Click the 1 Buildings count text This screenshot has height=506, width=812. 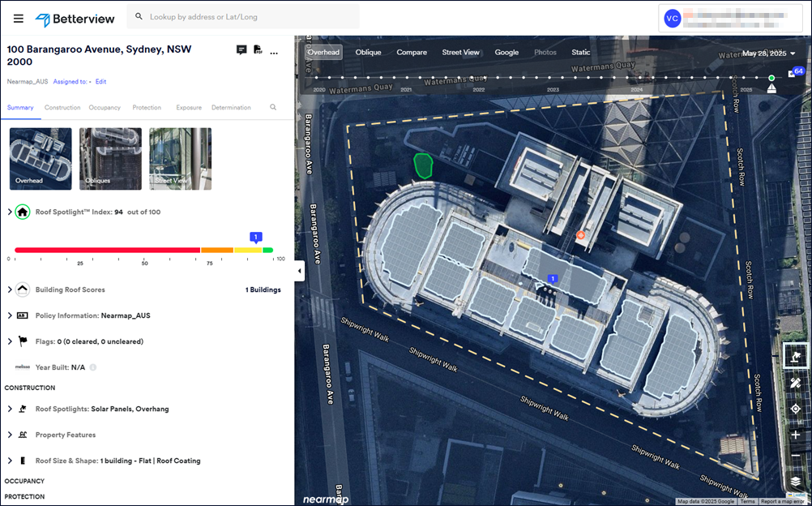pyautogui.click(x=263, y=289)
